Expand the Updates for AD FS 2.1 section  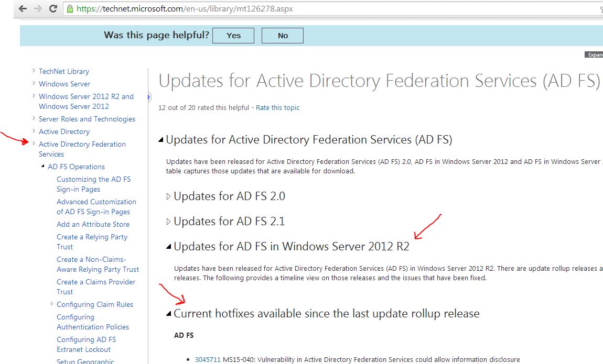coord(168,222)
